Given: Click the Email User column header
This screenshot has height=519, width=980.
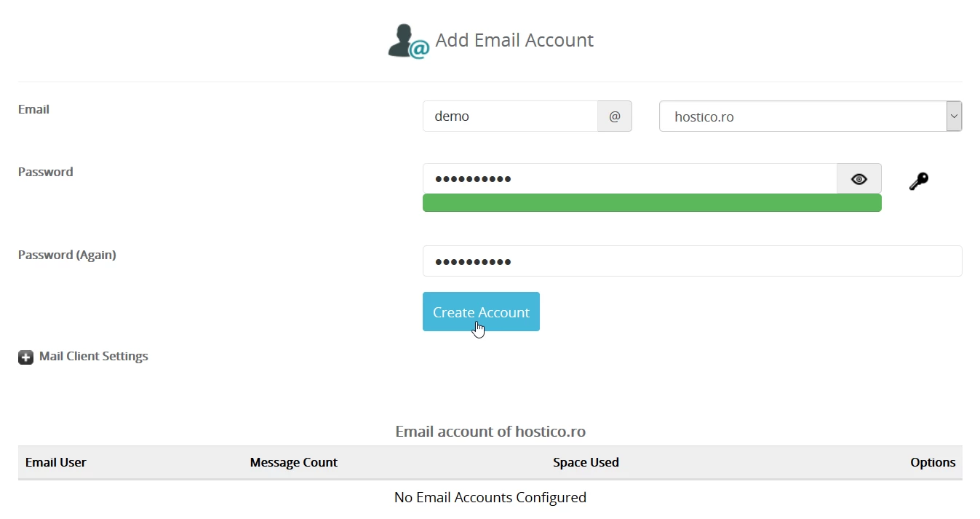Looking at the screenshot, I should 55,462.
